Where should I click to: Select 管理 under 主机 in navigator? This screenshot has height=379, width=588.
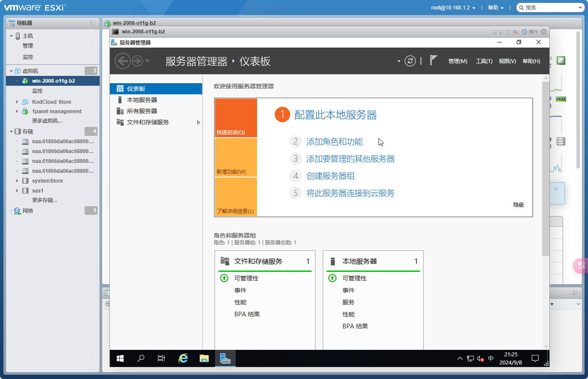[28, 46]
